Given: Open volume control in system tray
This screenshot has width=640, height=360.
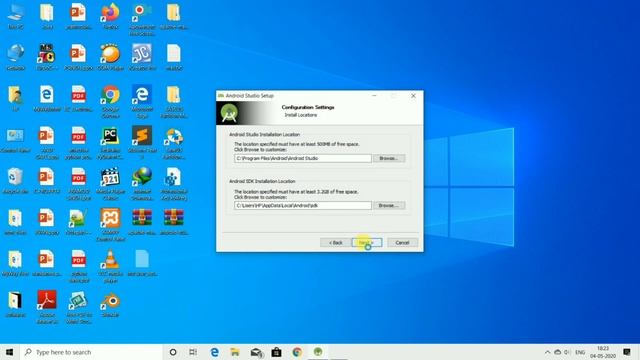Looking at the screenshot, I should tap(567, 352).
